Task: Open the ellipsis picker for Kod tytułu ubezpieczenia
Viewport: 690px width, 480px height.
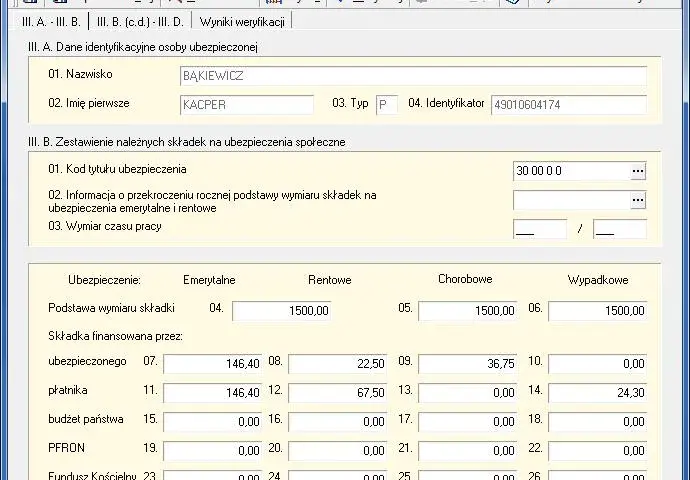Action: (x=638, y=171)
